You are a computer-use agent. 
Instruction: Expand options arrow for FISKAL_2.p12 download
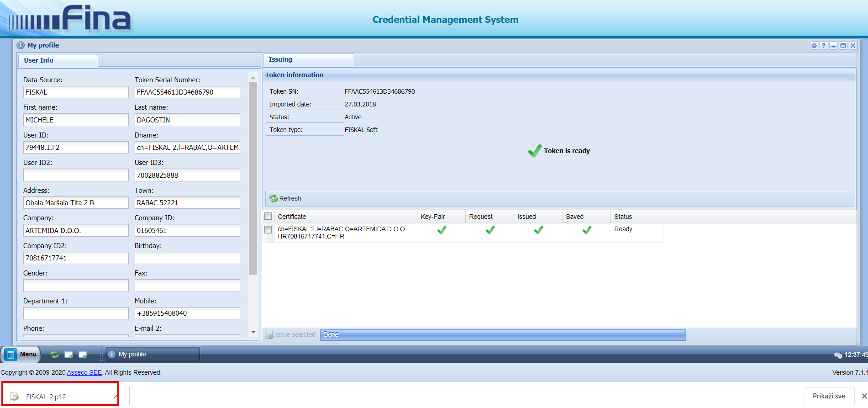pos(115,396)
